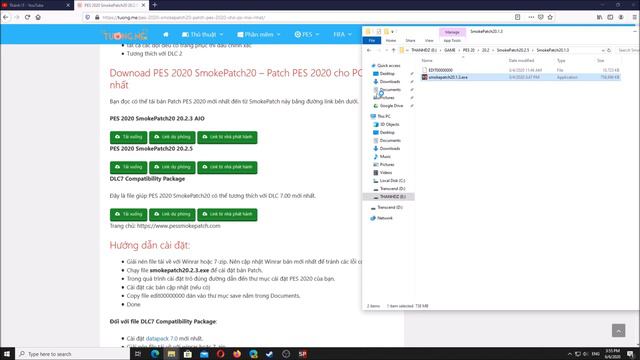
Task: Open the File tab in Explorer
Action: point(372,40)
